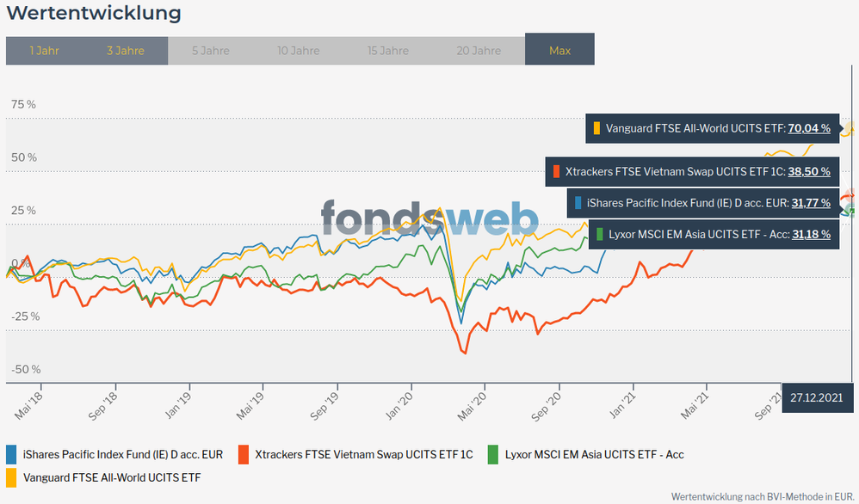
Task: Click the 38,50 % Xtrackers tooltip value
Action: [x=809, y=172]
